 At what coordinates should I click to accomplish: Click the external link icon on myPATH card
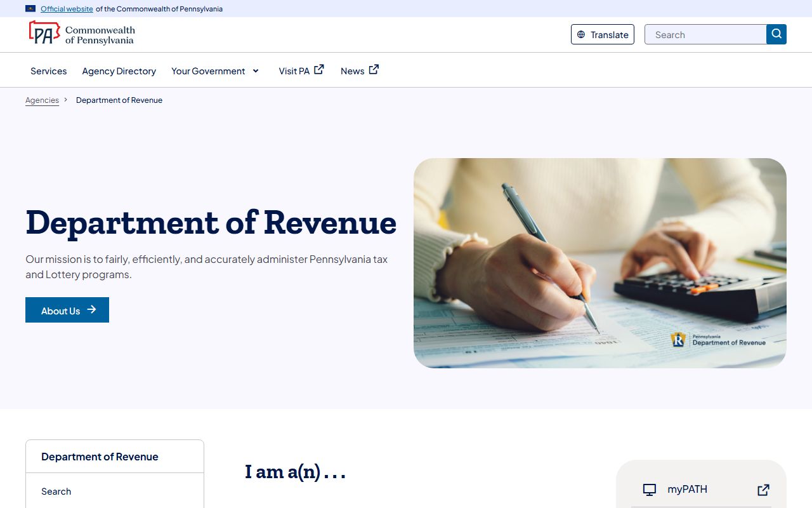[764, 490]
